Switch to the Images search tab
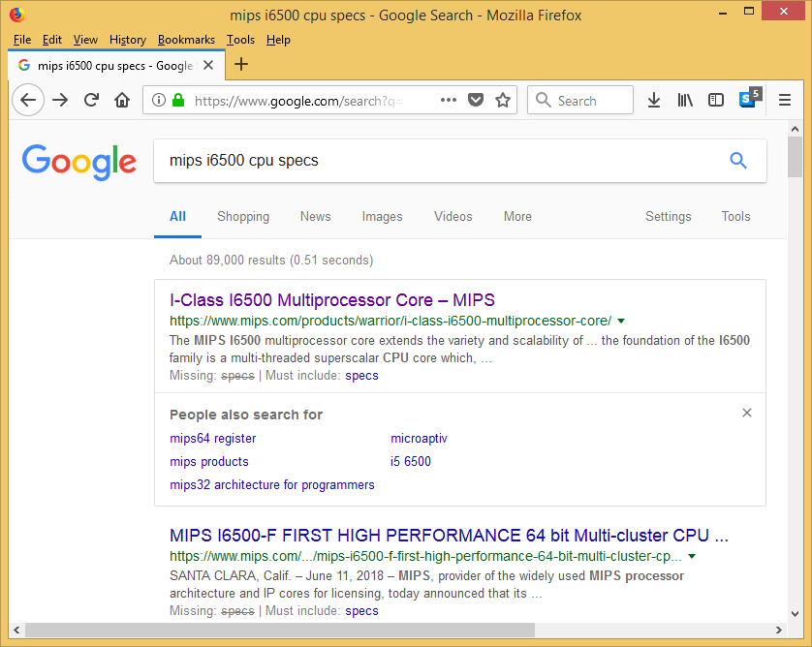Screen dimensions: 812x647 [x=382, y=217]
